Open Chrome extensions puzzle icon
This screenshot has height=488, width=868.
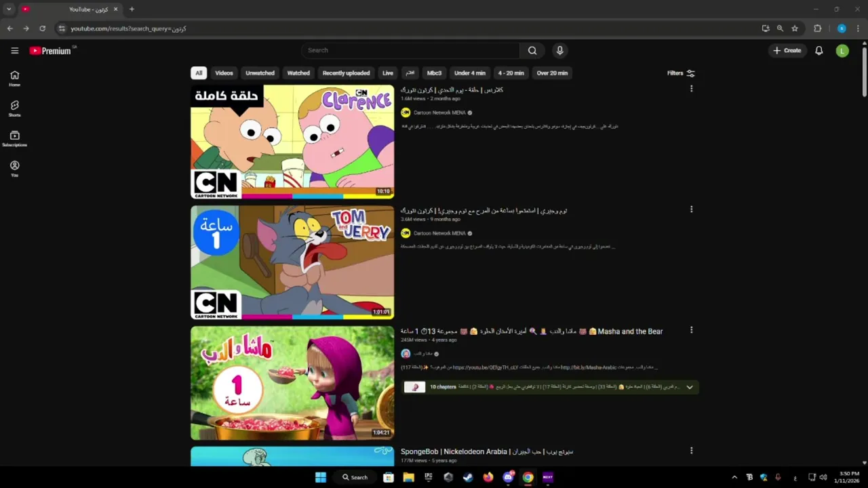coord(817,28)
